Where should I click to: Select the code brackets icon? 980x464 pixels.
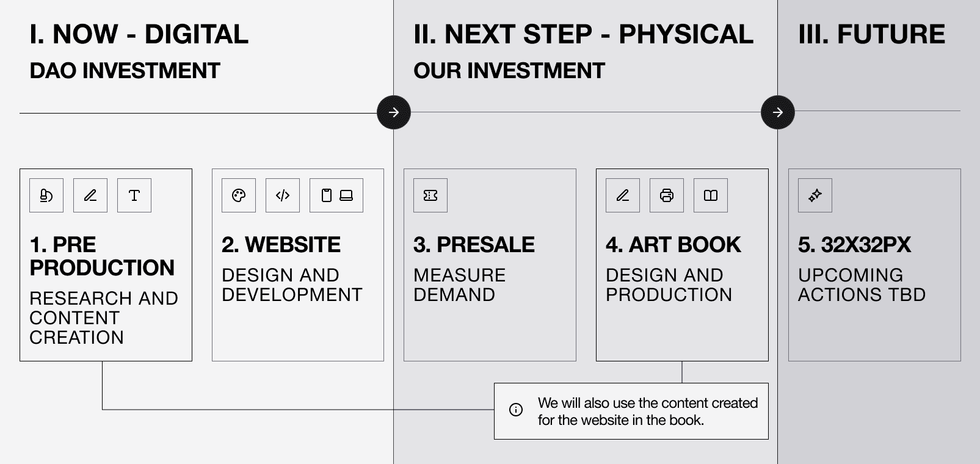(283, 195)
